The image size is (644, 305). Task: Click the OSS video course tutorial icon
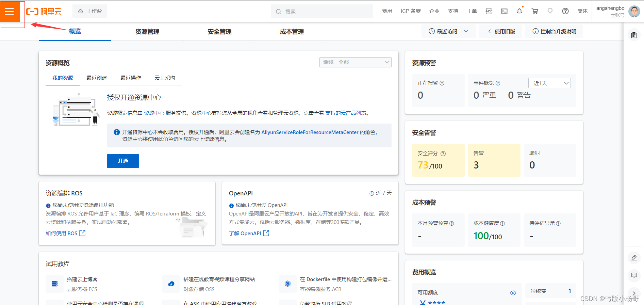coord(171,284)
